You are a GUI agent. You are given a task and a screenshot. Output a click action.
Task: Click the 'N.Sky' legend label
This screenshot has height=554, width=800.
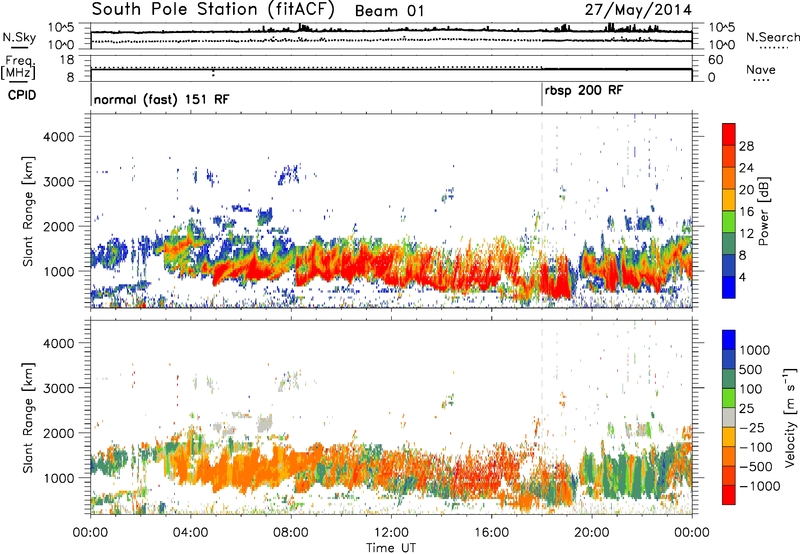click(19, 37)
